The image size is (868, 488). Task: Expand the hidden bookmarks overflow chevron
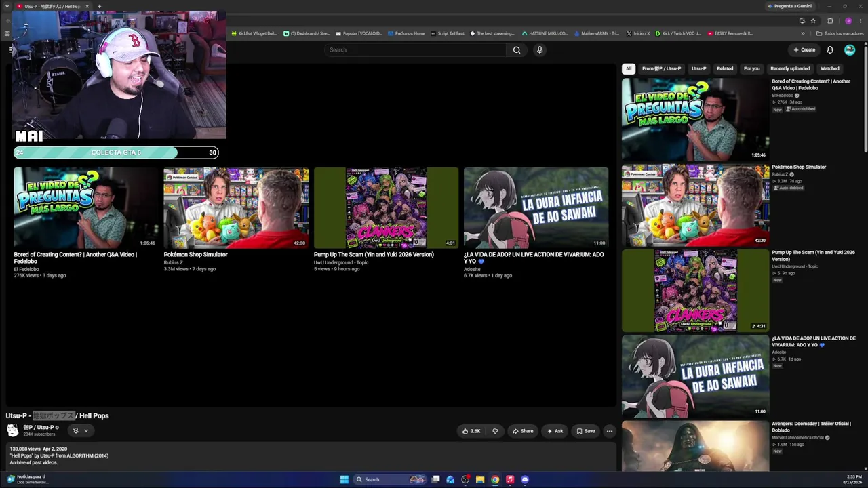pos(803,33)
